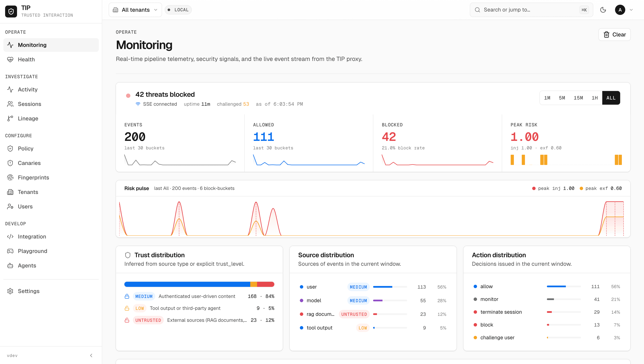644x364 pixels.
Task: Select the 1M time window
Action: pyautogui.click(x=547, y=98)
